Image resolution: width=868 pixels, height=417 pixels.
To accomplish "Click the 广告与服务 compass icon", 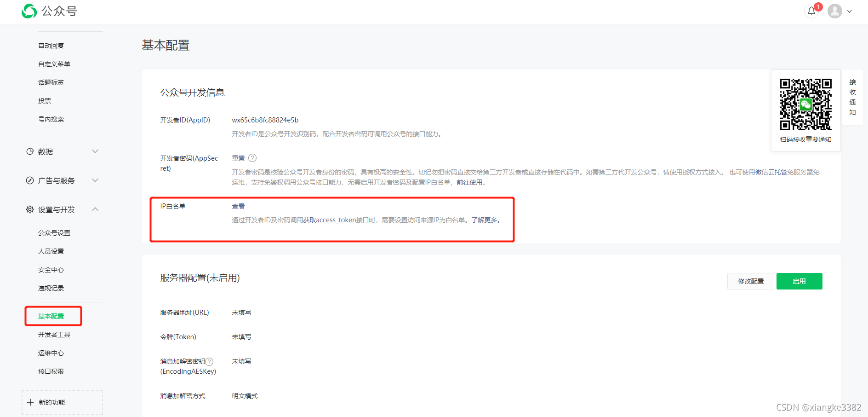I will click(30, 180).
